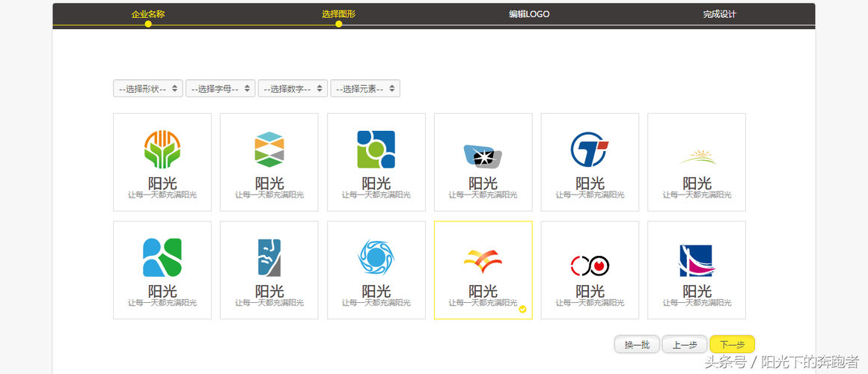
Task: Go to the 企业名称 step
Action: 148,13
